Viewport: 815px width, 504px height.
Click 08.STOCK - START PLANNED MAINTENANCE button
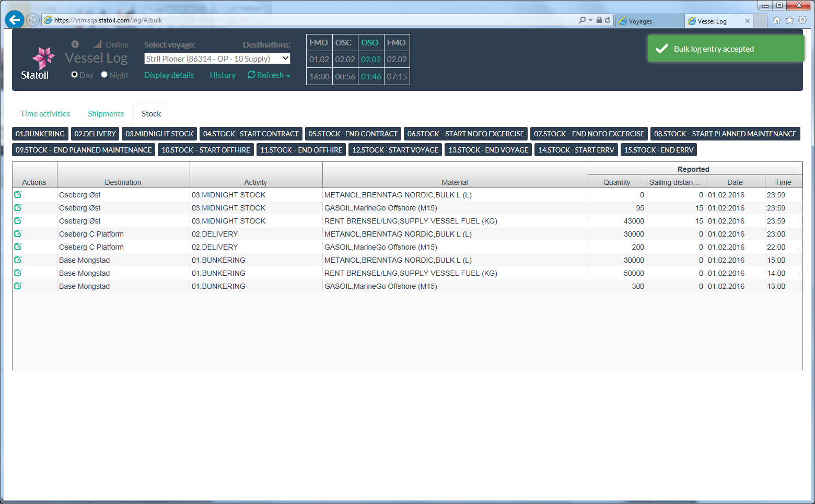725,134
